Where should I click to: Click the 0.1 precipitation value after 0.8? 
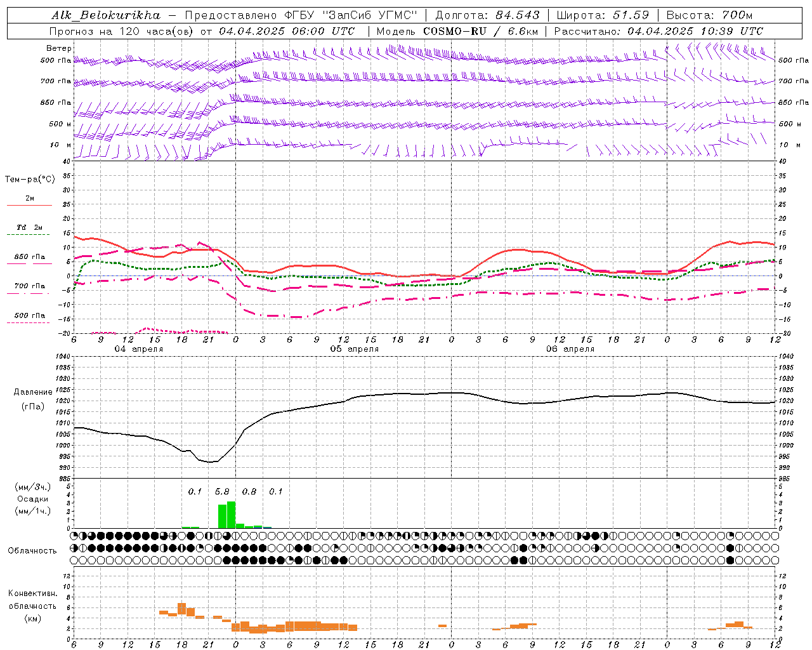point(276,491)
